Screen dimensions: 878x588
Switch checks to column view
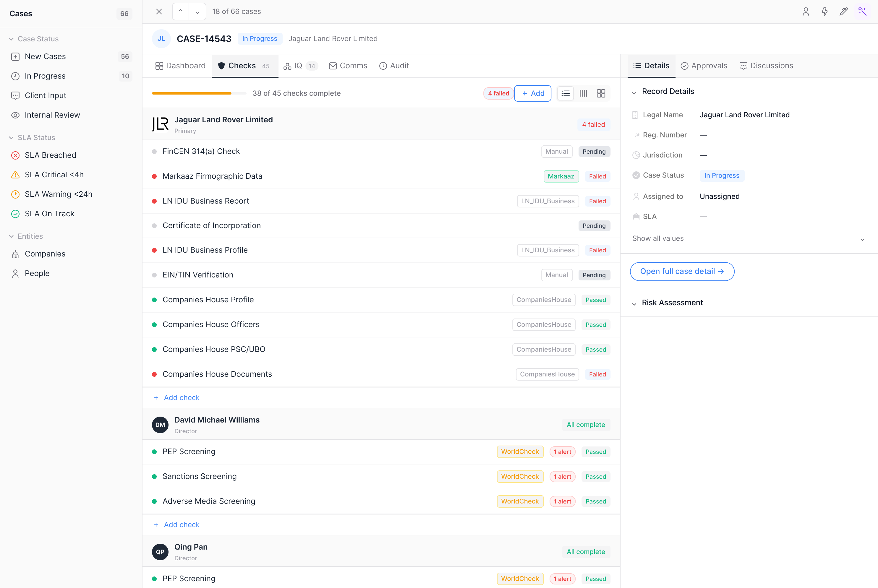tap(583, 93)
